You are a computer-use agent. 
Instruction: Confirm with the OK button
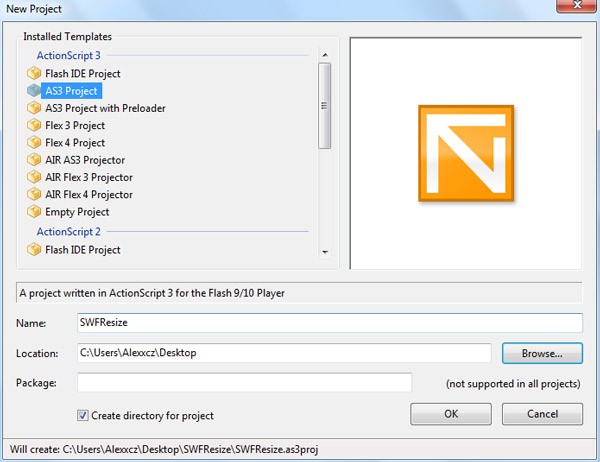451,414
